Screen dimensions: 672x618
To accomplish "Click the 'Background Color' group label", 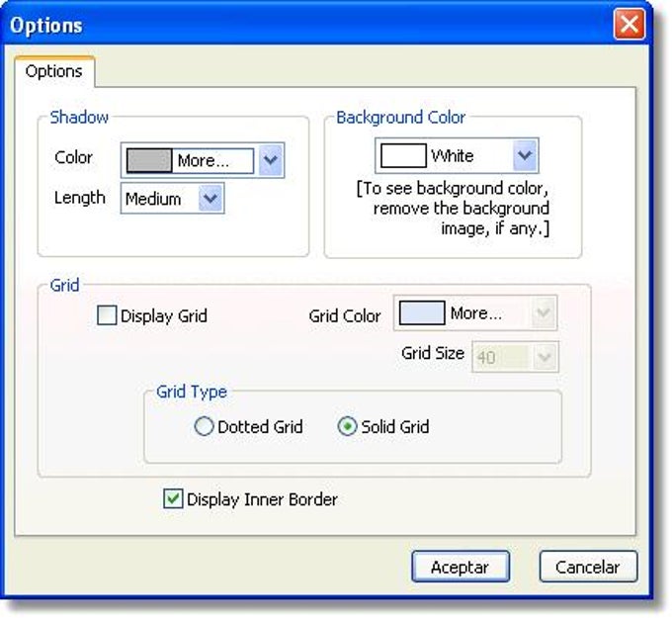I will (400, 117).
